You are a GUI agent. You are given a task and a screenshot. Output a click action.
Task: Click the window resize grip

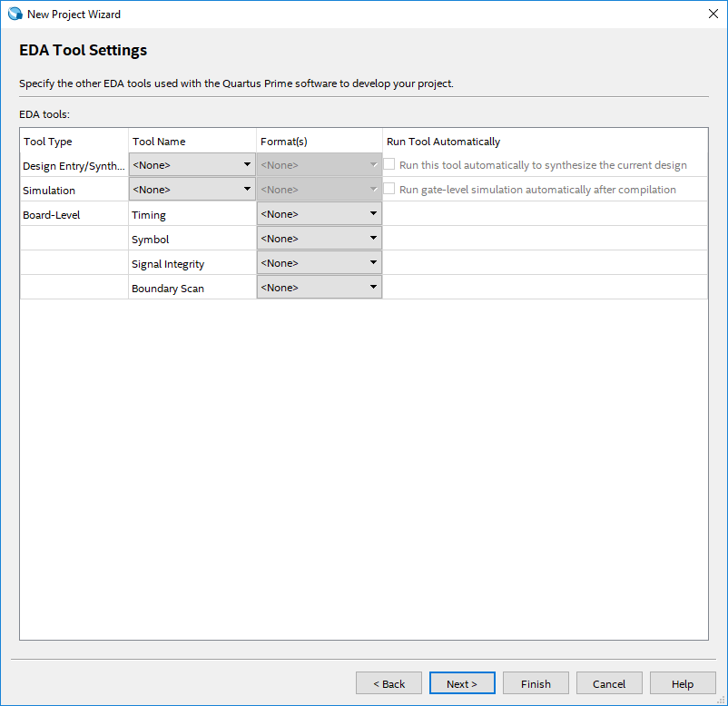coord(721,700)
